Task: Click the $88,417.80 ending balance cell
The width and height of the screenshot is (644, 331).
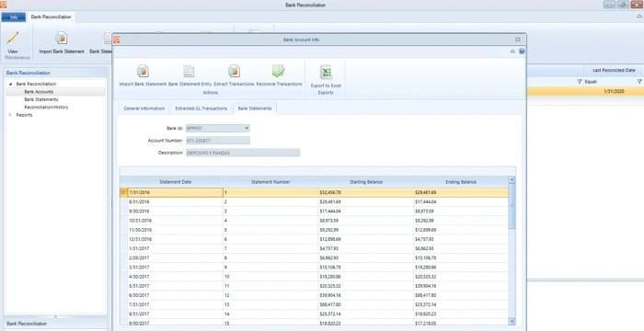Action: pos(461,295)
